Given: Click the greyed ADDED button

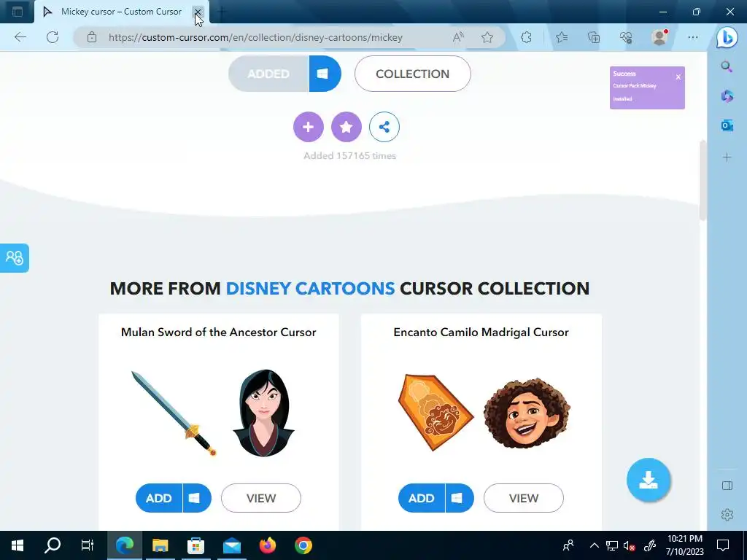Looking at the screenshot, I should [x=268, y=74].
